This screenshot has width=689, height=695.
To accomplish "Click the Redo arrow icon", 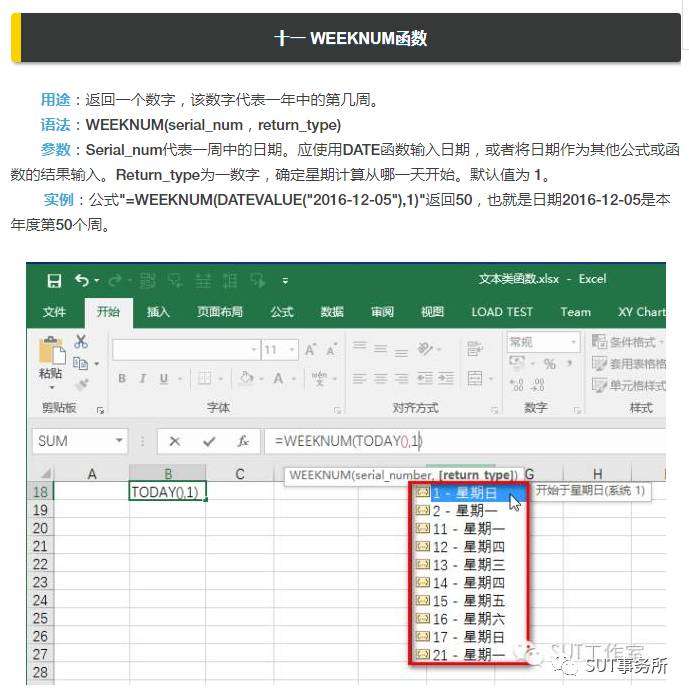I will [115, 280].
